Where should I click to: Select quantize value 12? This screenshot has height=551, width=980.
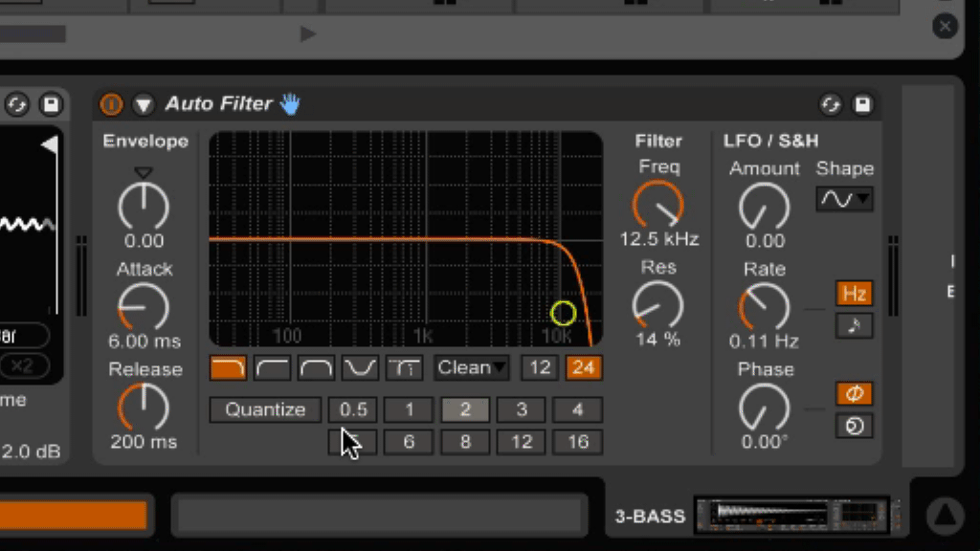522,442
